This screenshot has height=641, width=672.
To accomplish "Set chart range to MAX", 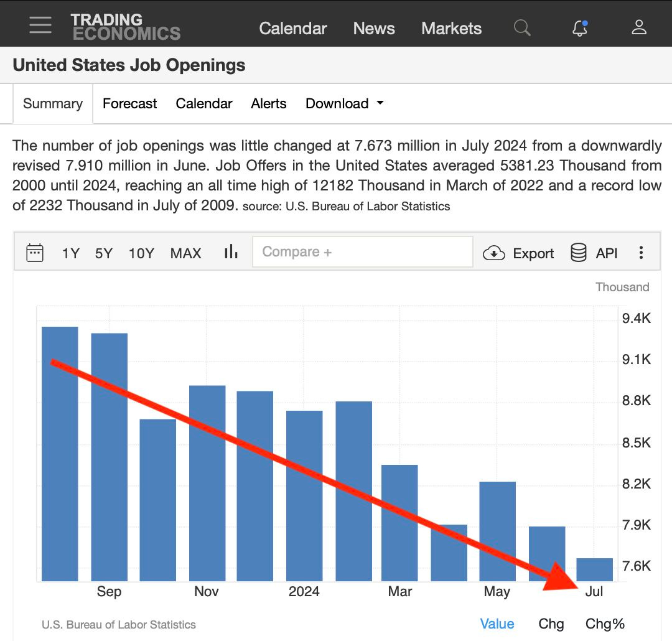I will (x=185, y=253).
